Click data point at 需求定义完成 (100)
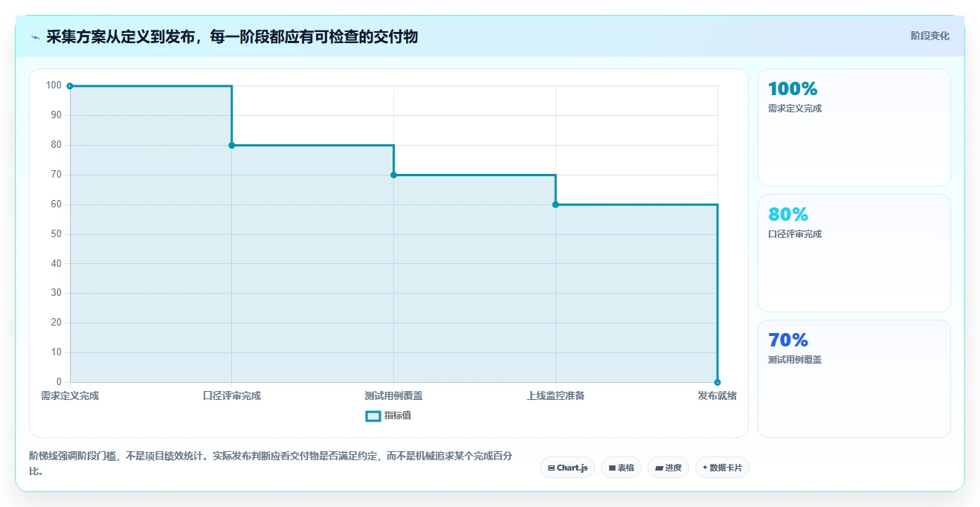Image resolution: width=980 pixels, height=507 pixels. (70, 86)
